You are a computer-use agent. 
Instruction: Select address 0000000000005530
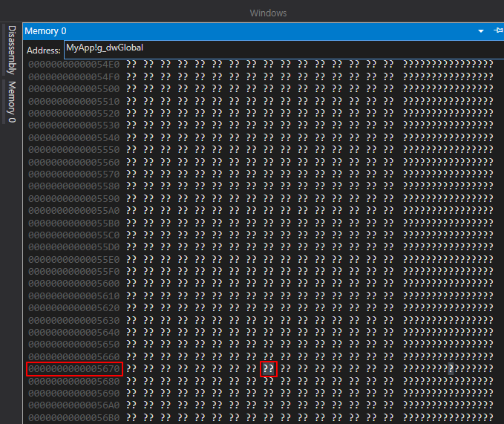(x=74, y=125)
